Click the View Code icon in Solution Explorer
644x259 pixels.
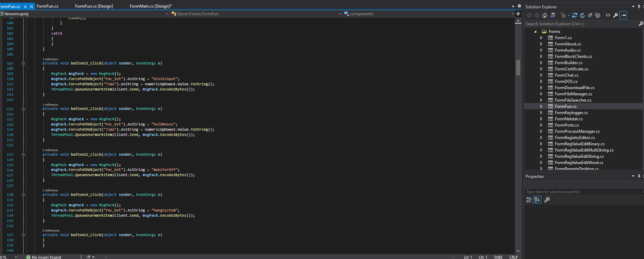pyautogui.click(x=608, y=15)
